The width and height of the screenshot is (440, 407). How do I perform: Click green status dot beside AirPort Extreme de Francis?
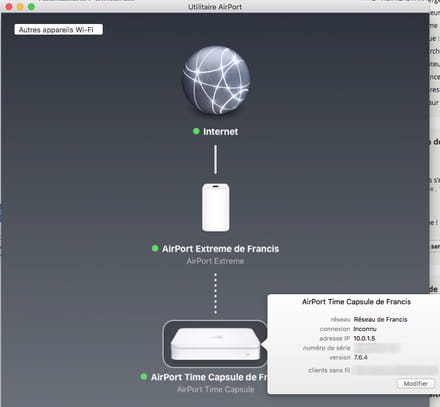155,248
